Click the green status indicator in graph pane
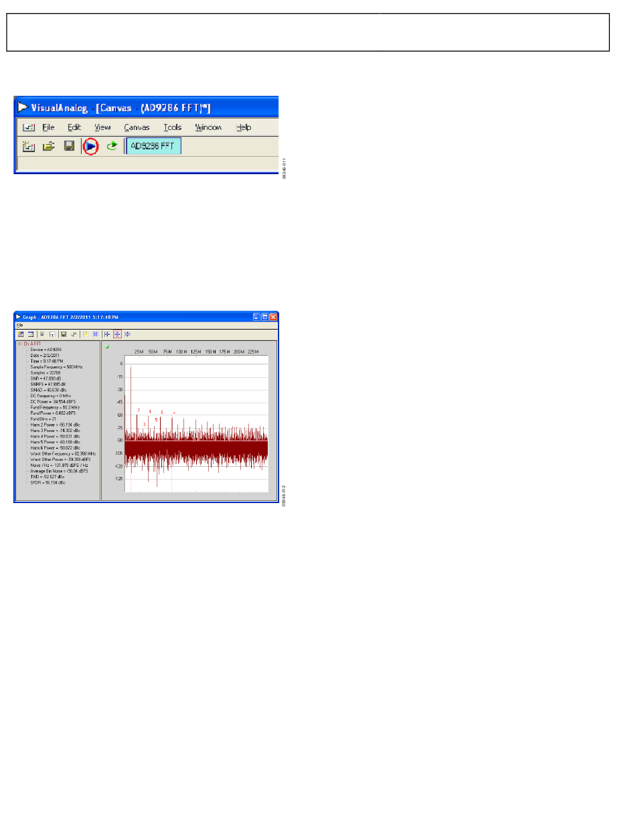Image resolution: width=636 pixels, height=840 pixels. pos(107,346)
